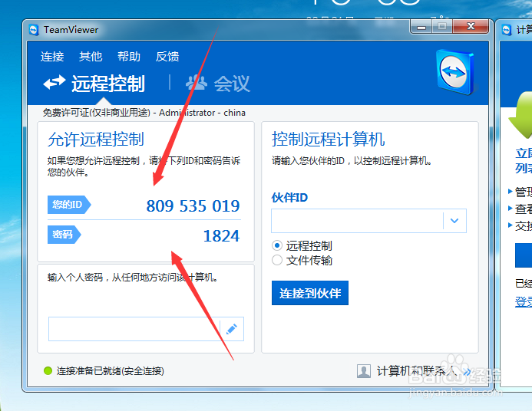Click the pencil edit icon for personal password
The image size is (532, 411).
(232, 329)
